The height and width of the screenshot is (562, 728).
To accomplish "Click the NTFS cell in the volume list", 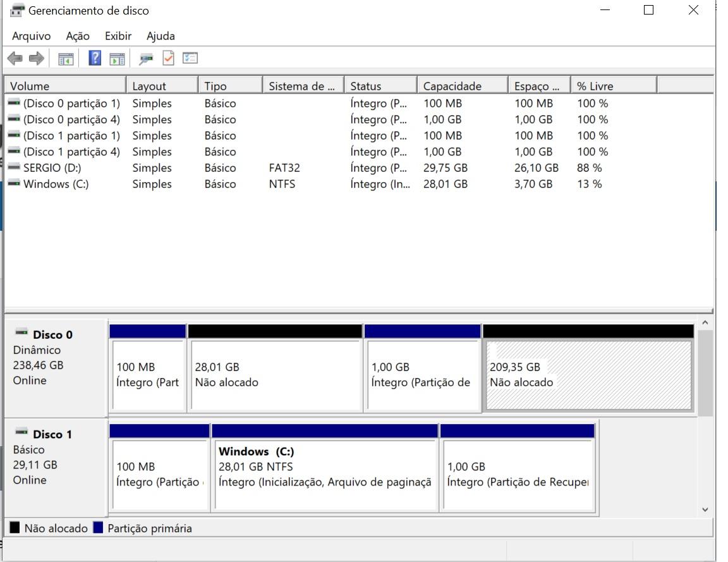I will point(282,184).
